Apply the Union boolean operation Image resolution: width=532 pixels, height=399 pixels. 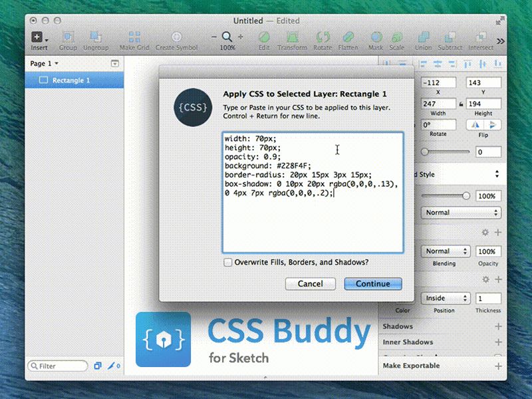(423, 37)
